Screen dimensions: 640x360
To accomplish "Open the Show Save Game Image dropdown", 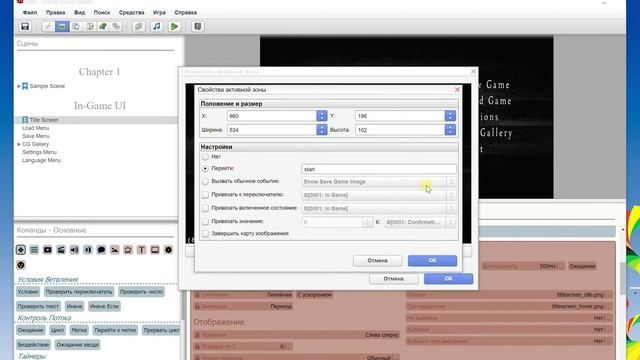I will tap(378, 182).
